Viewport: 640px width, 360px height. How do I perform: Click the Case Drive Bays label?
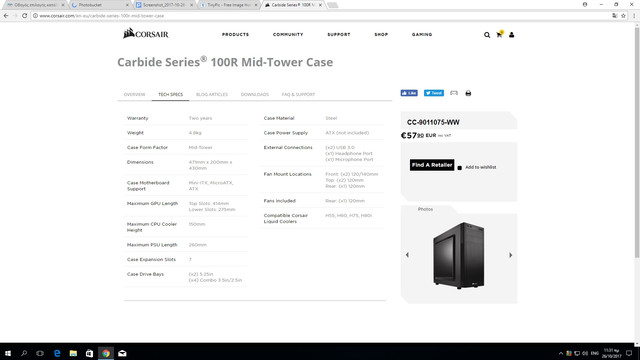point(145,274)
